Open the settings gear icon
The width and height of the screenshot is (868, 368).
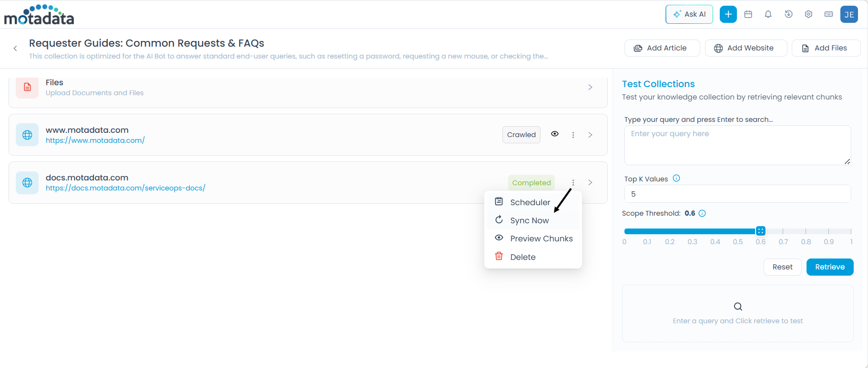[x=808, y=14]
